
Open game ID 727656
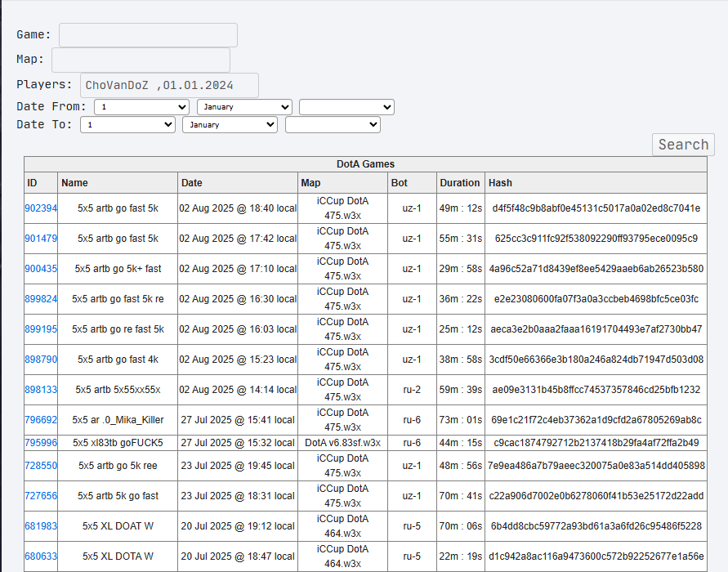tap(41, 495)
